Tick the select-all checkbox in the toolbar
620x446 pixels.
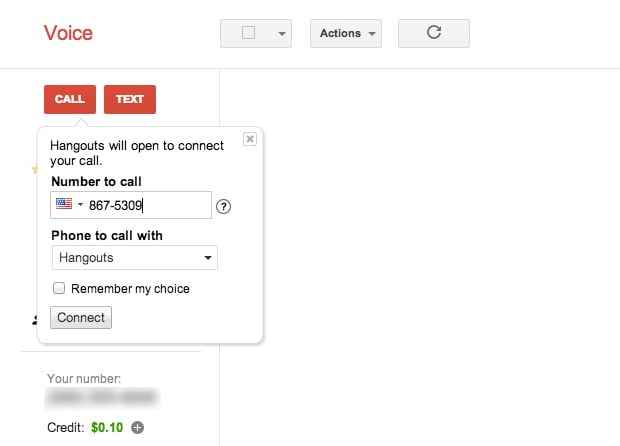pyautogui.click(x=248, y=32)
